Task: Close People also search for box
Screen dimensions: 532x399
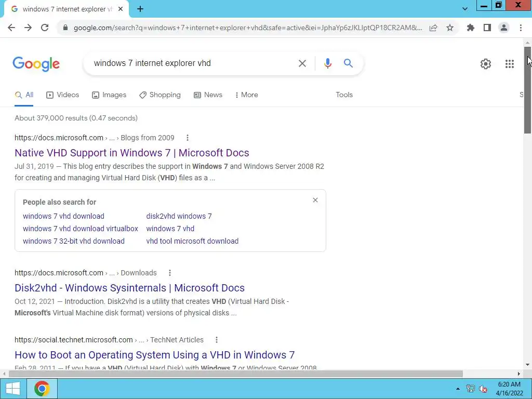Action: 315,200
